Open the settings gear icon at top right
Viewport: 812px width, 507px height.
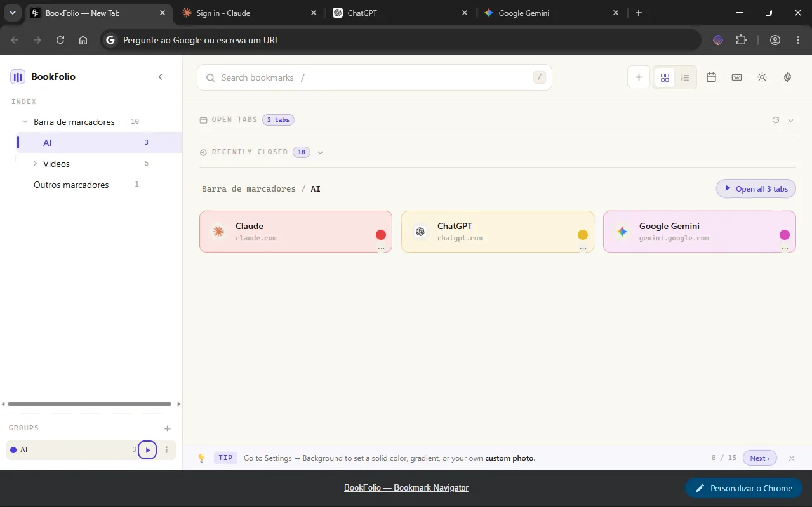pyautogui.click(x=787, y=77)
